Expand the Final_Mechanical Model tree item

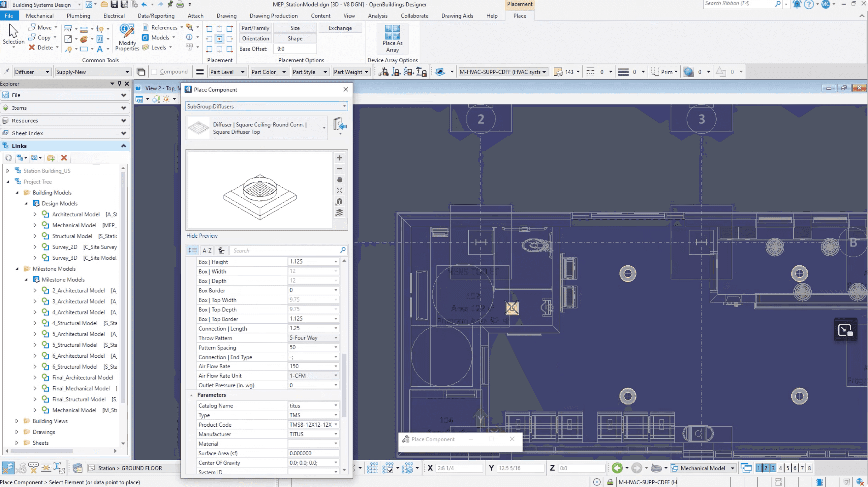click(x=35, y=388)
